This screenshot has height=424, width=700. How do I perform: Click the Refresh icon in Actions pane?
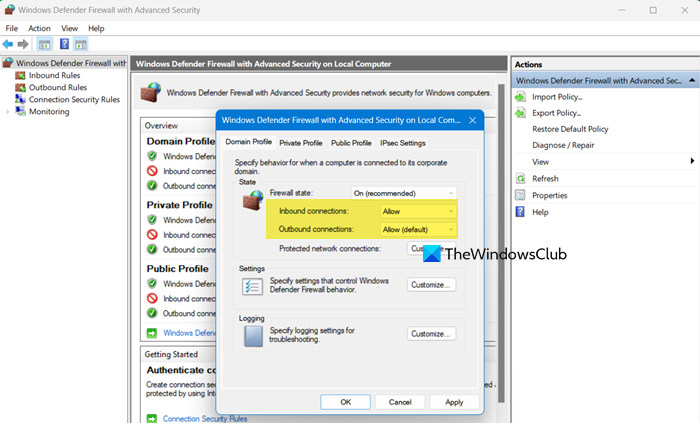(521, 179)
